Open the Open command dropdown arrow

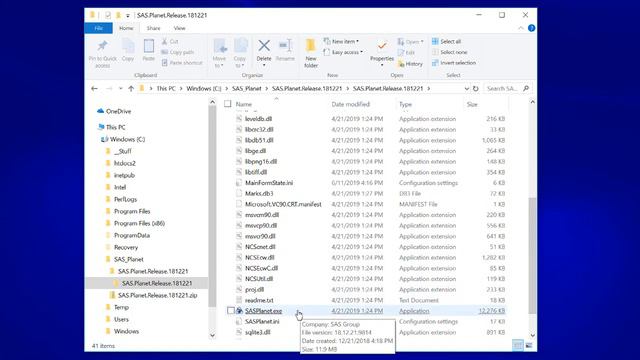coord(422,42)
